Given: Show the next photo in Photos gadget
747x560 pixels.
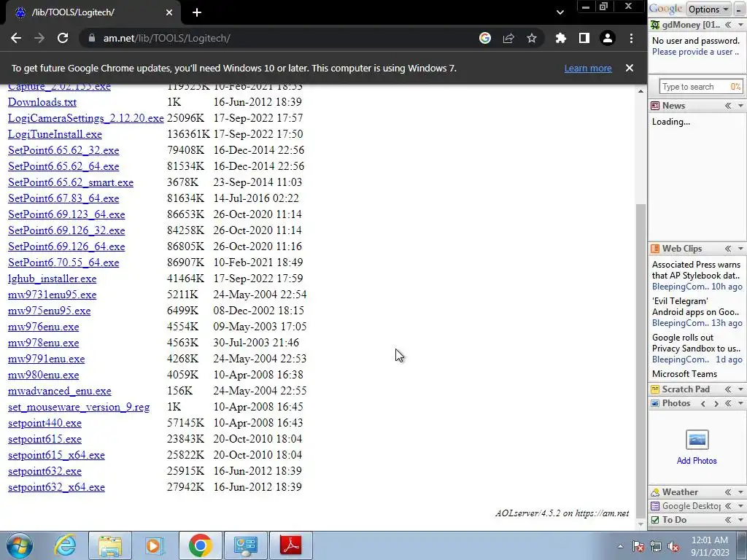Looking at the screenshot, I should pyautogui.click(x=716, y=403).
